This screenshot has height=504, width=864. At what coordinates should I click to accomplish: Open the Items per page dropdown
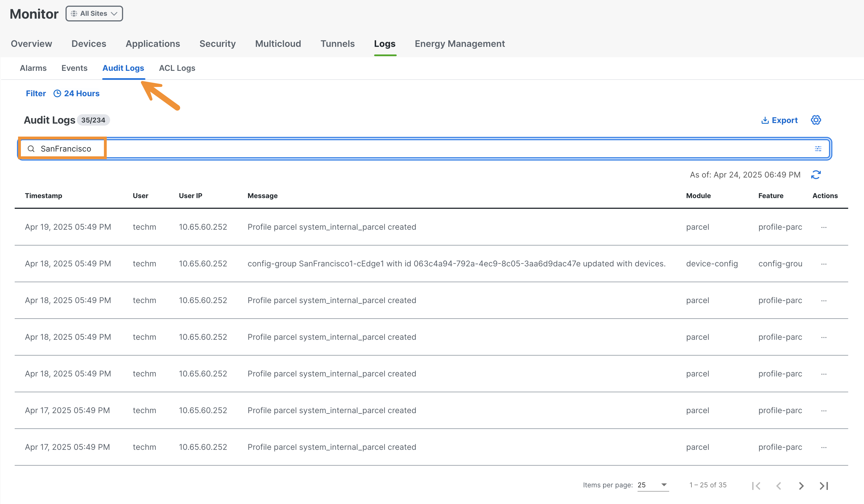coord(653,485)
